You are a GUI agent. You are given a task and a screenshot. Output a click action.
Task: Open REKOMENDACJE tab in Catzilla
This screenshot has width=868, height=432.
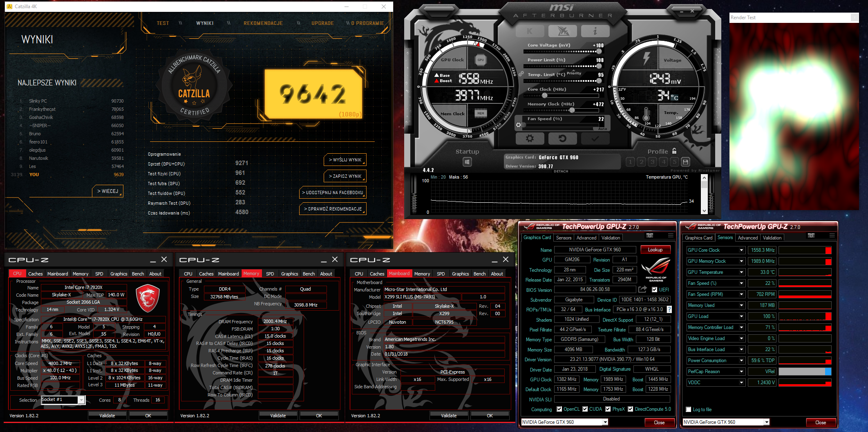point(263,23)
